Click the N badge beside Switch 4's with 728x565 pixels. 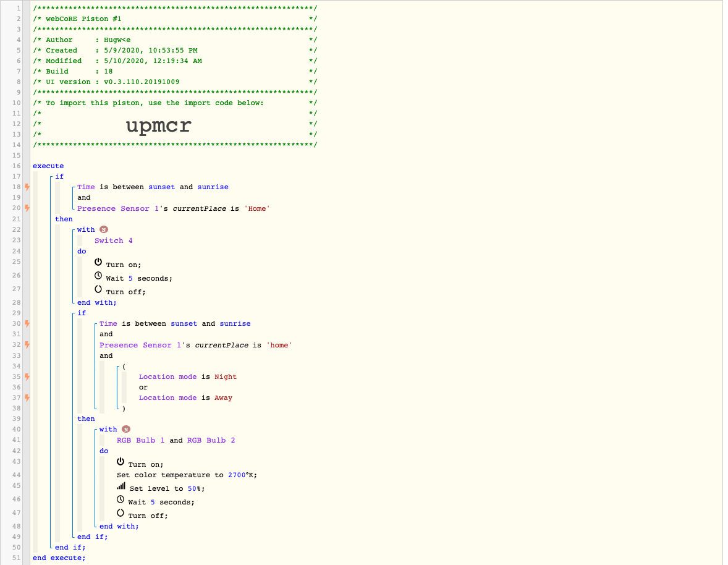104,230
